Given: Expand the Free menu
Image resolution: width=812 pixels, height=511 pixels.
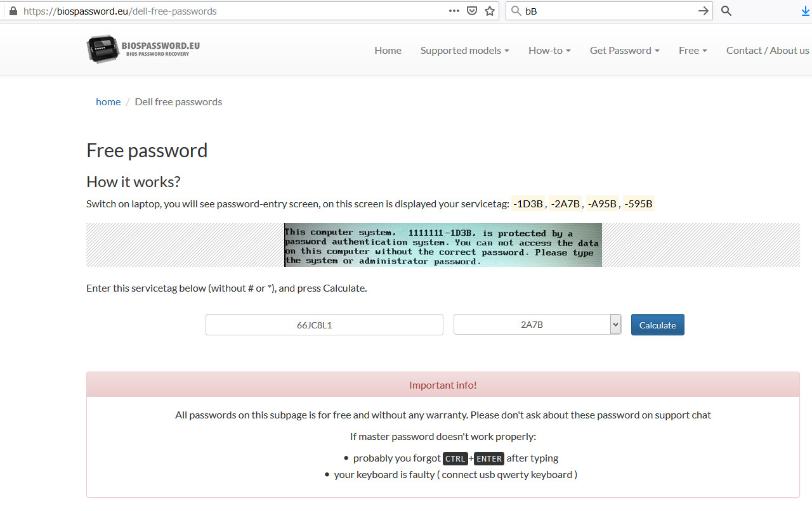Looking at the screenshot, I should 693,50.
